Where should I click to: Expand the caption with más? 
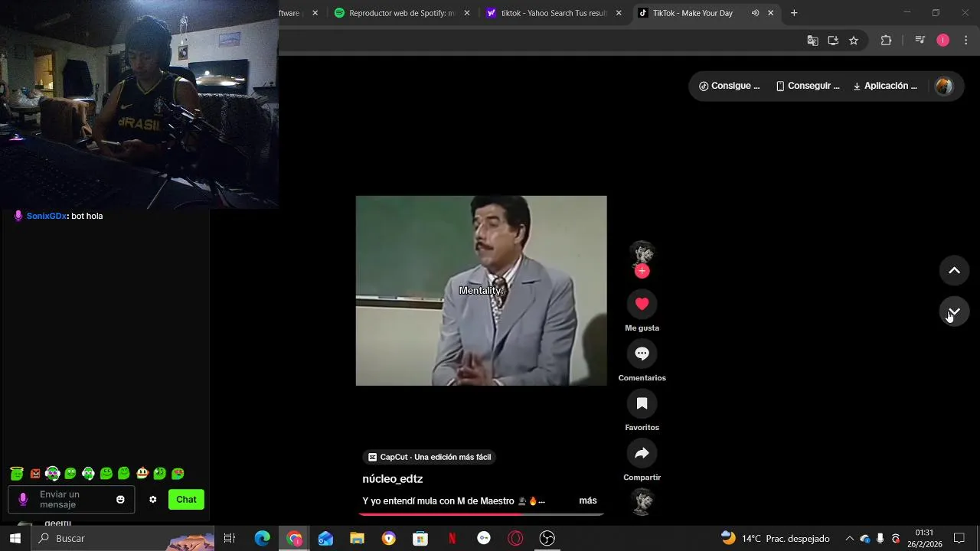point(588,500)
